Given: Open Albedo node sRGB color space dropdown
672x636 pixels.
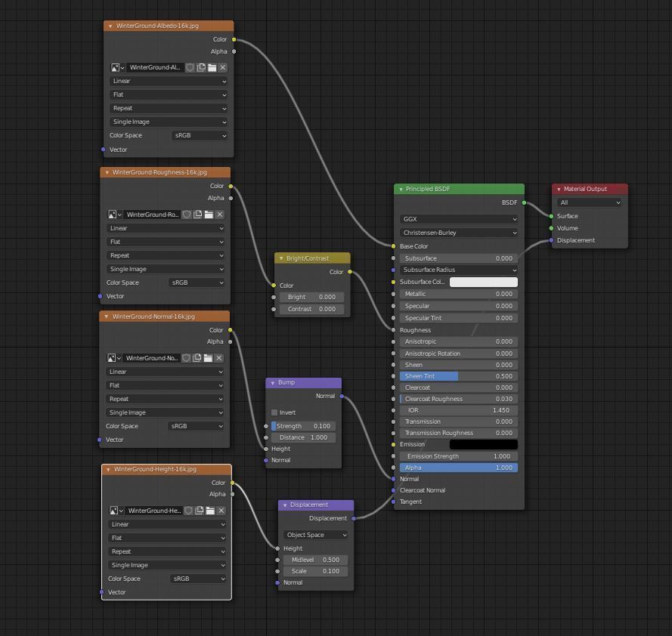Looking at the screenshot, I should coord(200,135).
